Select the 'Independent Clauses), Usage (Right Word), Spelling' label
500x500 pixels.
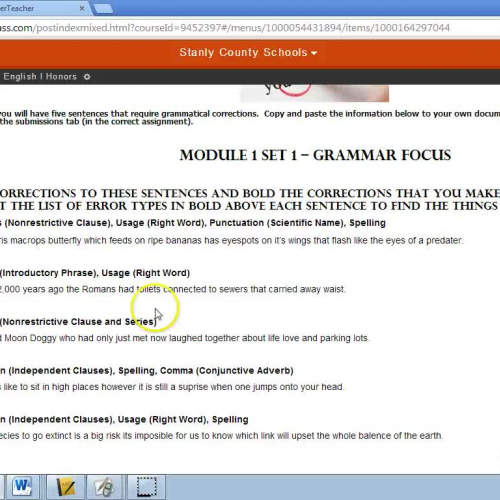[x=128, y=419]
